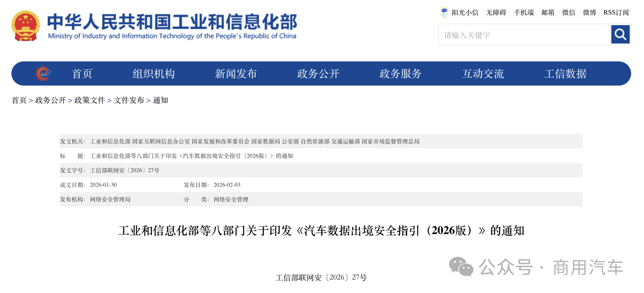This screenshot has height=293, width=644.
Task: Go to 文件发布 in the breadcrumb
Action: [129, 100]
